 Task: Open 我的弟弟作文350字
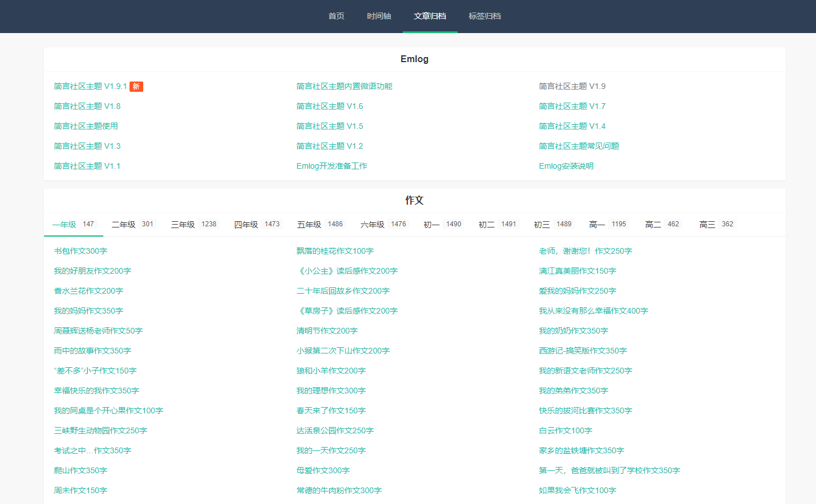[573, 391]
